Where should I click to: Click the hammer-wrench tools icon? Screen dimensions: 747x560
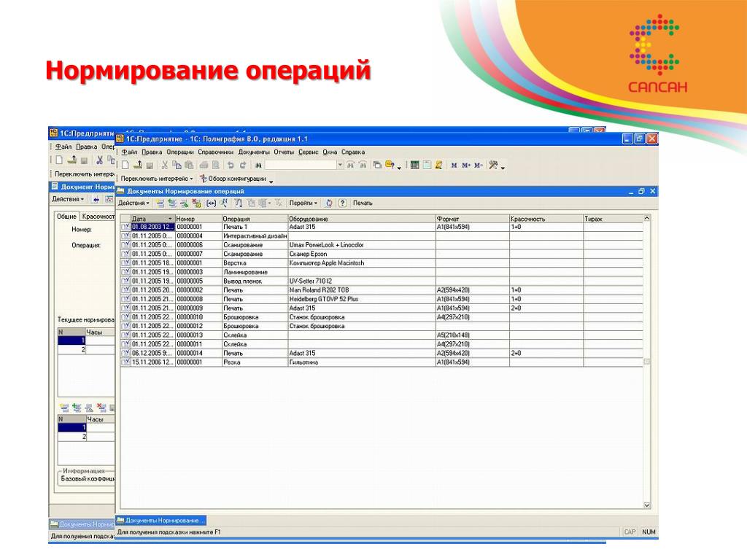click(x=493, y=166)
